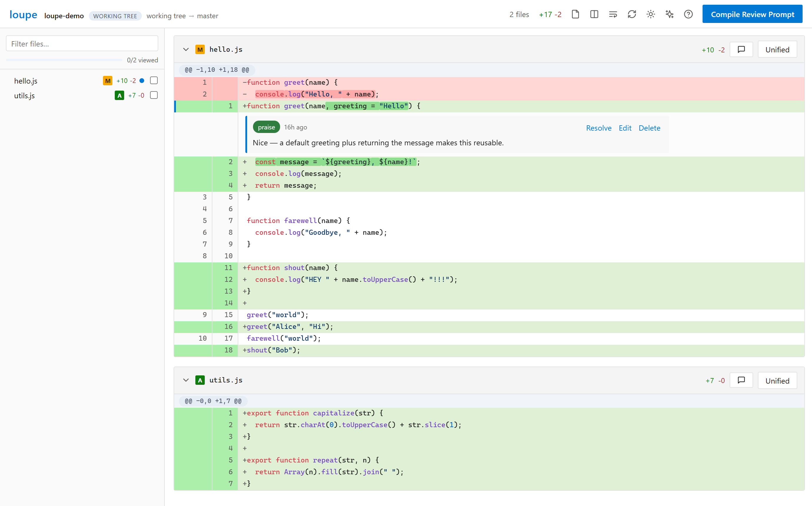The height and width of the screenshot is (506, 812).
Task: Click the A added badge in utils.js header
Action: pyautogui.click(x=200, y=380)
